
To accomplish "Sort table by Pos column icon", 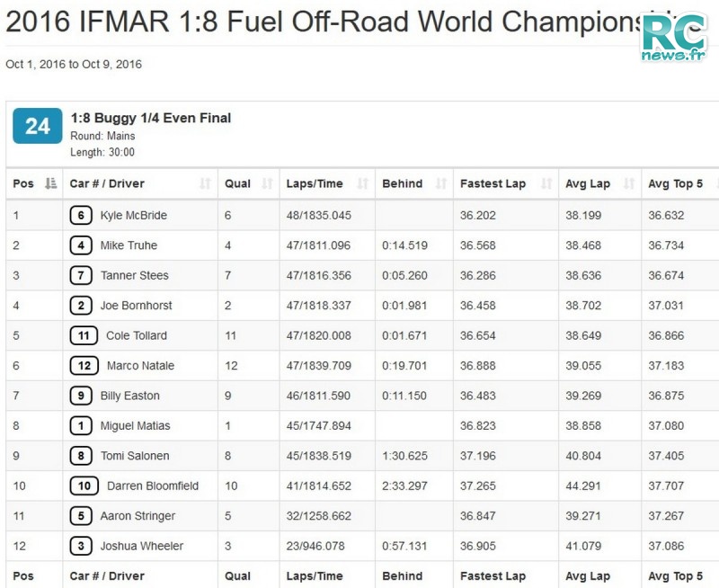I will [x=51, y=183].
